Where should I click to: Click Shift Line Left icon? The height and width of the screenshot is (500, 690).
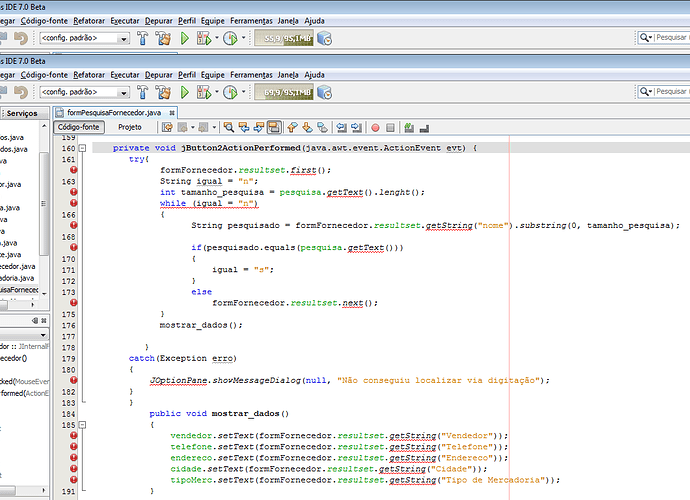click(x=341, y=128)
